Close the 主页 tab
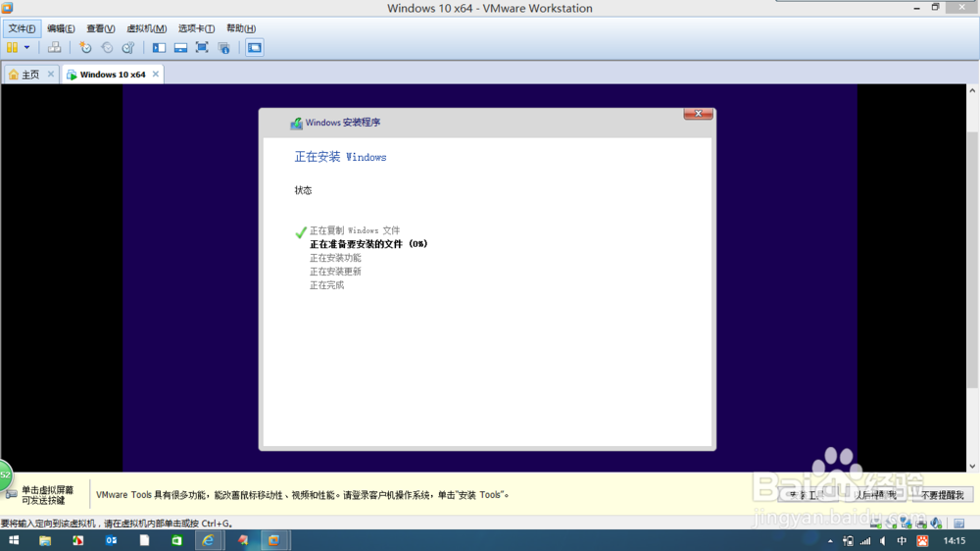Image resolution: width=980 pixels, height=551 pixels. [51, 74]
